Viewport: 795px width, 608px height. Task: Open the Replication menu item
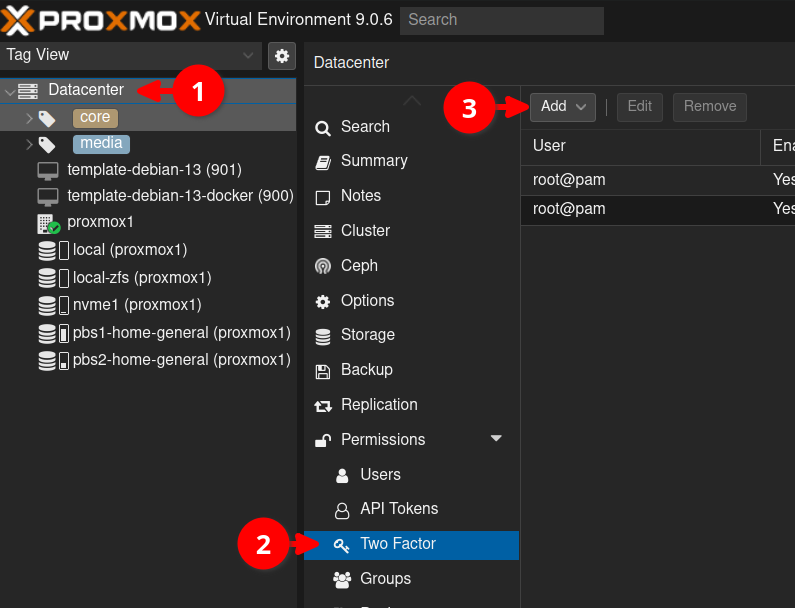tap(411, 405)
